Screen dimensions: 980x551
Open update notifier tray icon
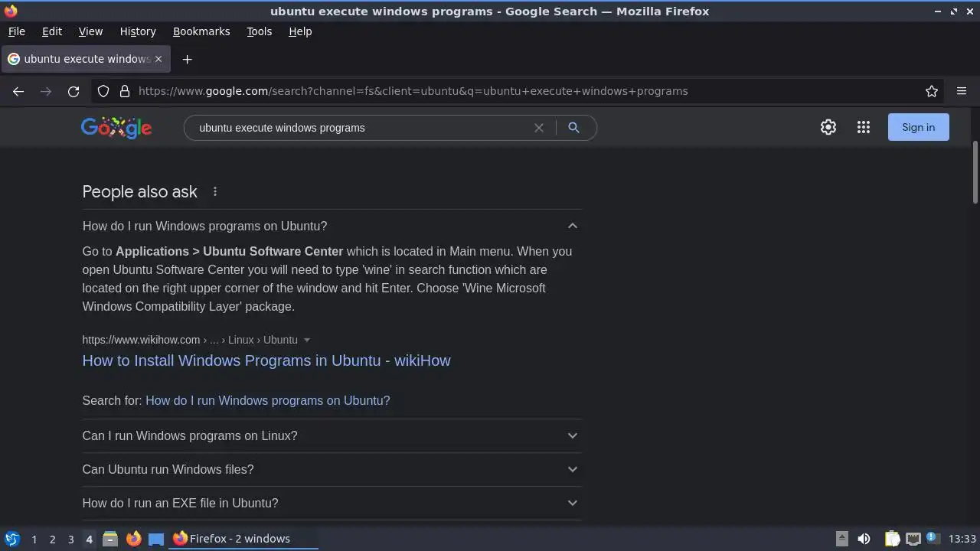933,539
